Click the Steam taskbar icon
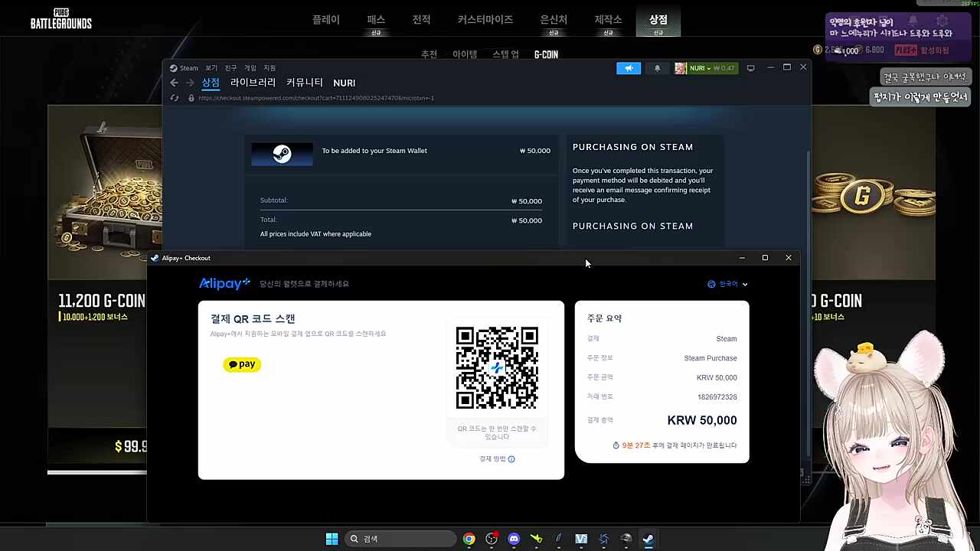This screenshot has width=980, height=551. coord(648,539)
